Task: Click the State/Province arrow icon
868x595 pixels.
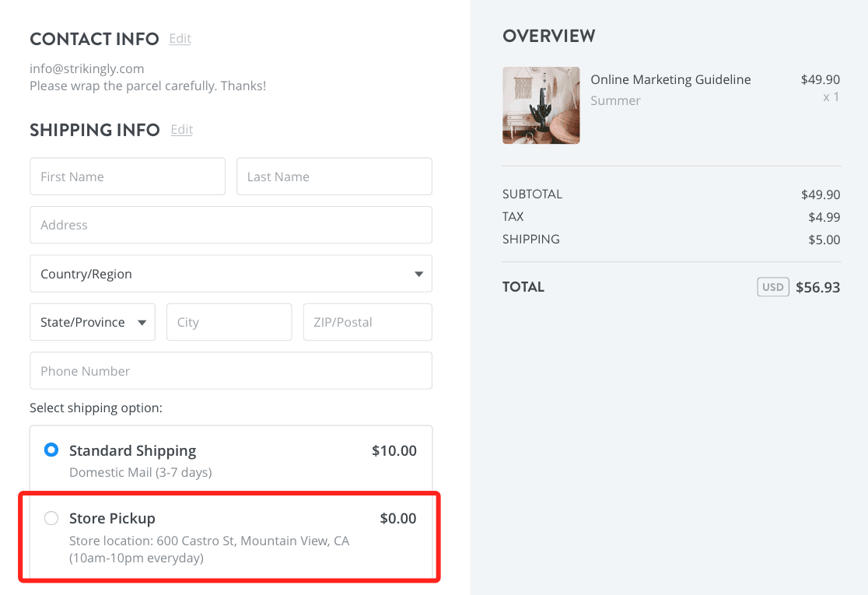Action: pyautogui.click(x=142, y=323)
